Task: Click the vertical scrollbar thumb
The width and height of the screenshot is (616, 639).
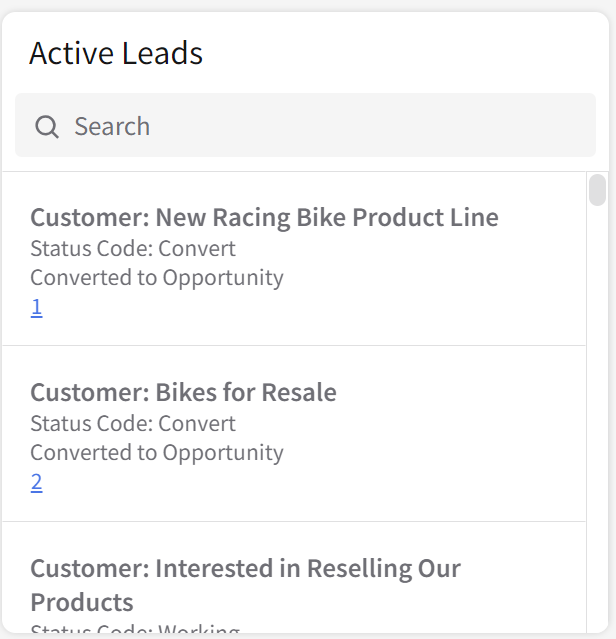Action: (x=597, y=189)
